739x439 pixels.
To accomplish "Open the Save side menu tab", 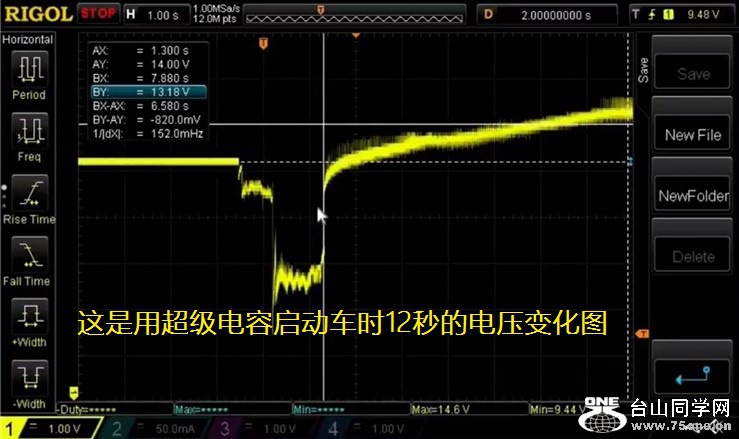I will pyautogui.click(x=642, y=70).
